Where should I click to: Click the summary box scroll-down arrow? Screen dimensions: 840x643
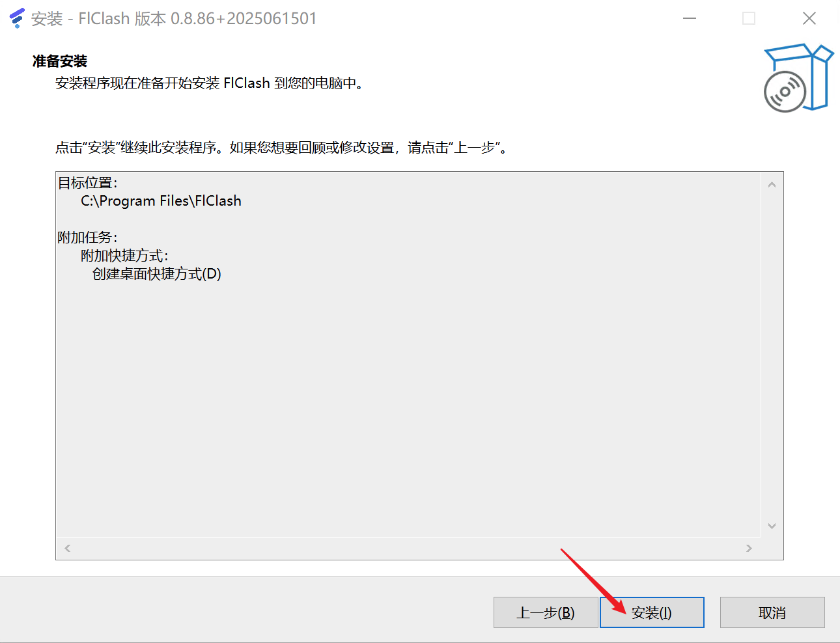[x=772, y=526]
